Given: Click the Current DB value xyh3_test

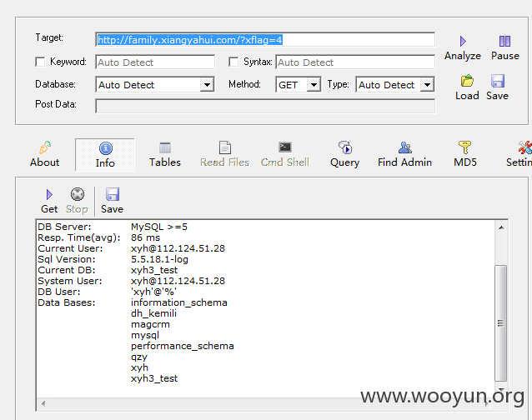Looking at the screenshot, I should 154,270.
